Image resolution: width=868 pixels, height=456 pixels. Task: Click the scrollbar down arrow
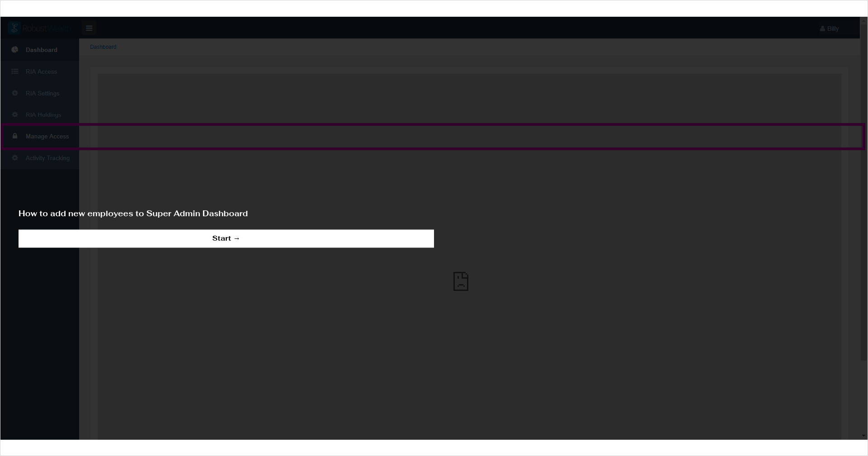863,436
